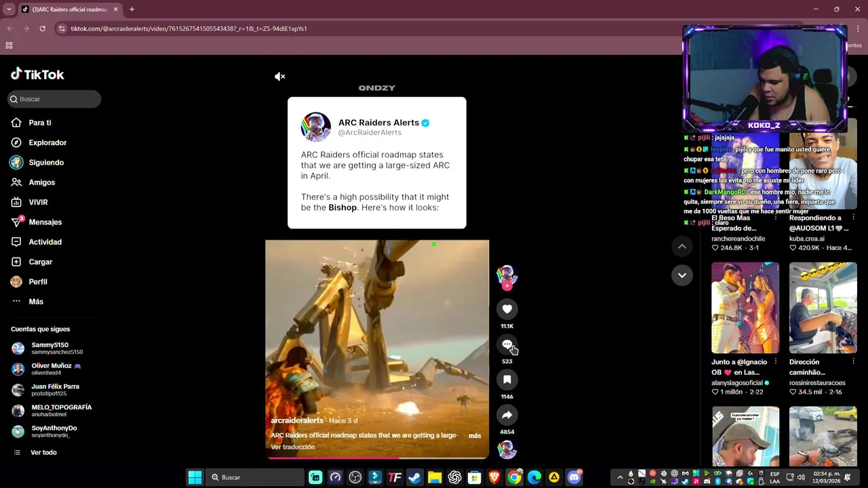Seek using the video progress bar

377,457
